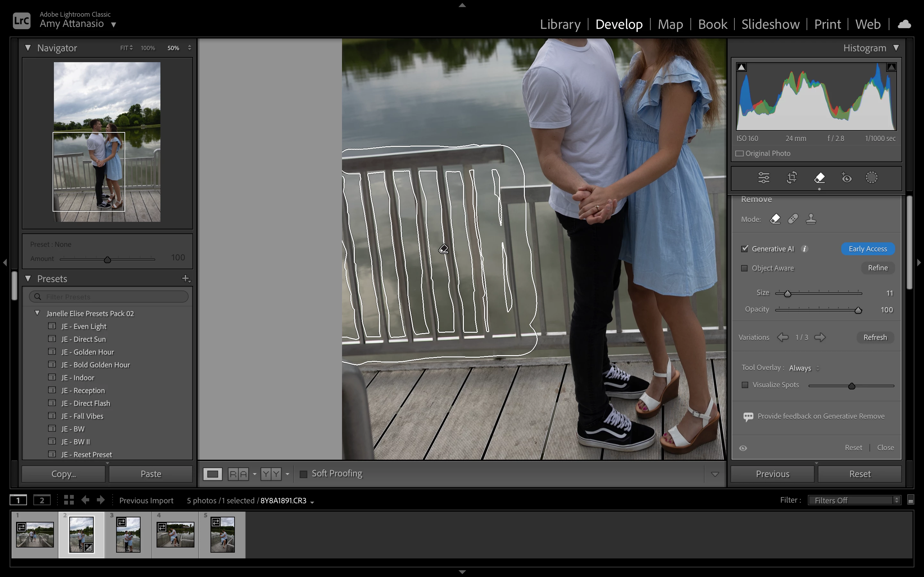Image resolution: width=924 pixels, height=577 pixels.
Task: Open the Edit sliders panel icon
Action: (764, 178)
